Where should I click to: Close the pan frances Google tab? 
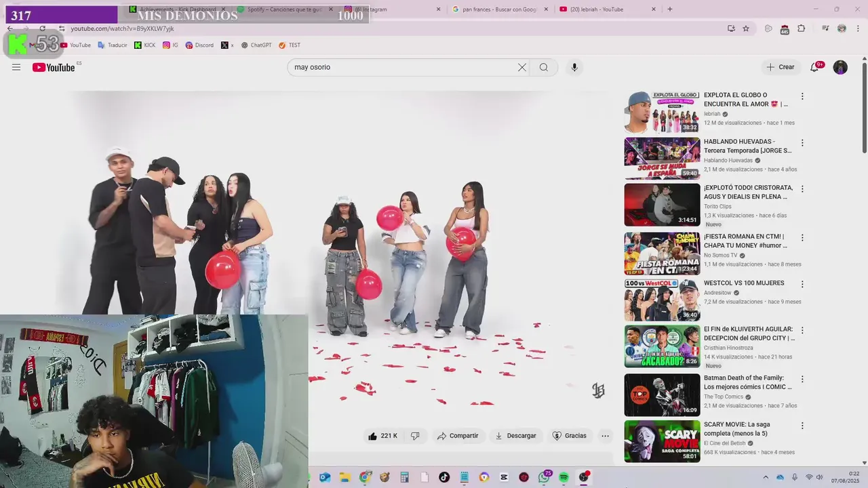pyautogui.click(x=545, y=9)
